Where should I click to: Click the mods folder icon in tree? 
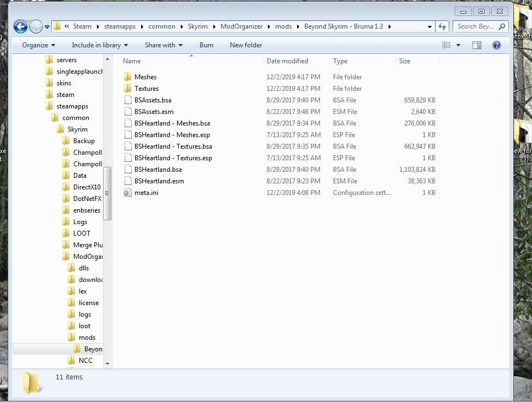(72, 337)
